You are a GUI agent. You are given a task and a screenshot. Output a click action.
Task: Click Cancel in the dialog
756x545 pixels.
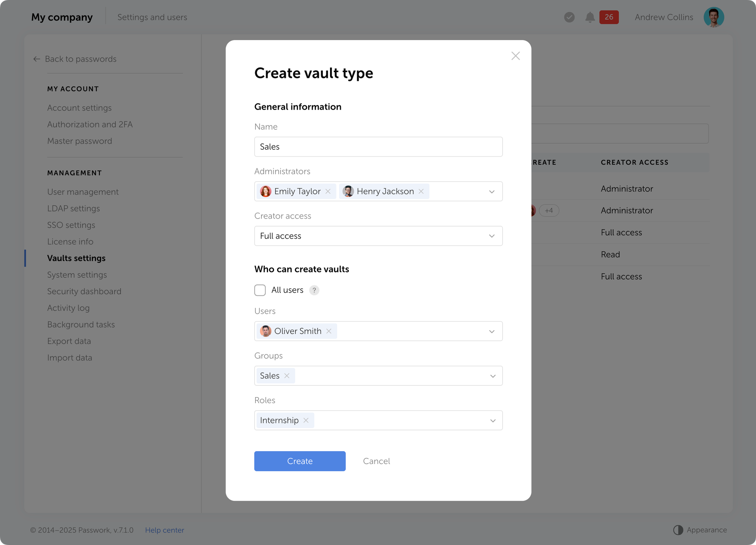click(376, 461)
